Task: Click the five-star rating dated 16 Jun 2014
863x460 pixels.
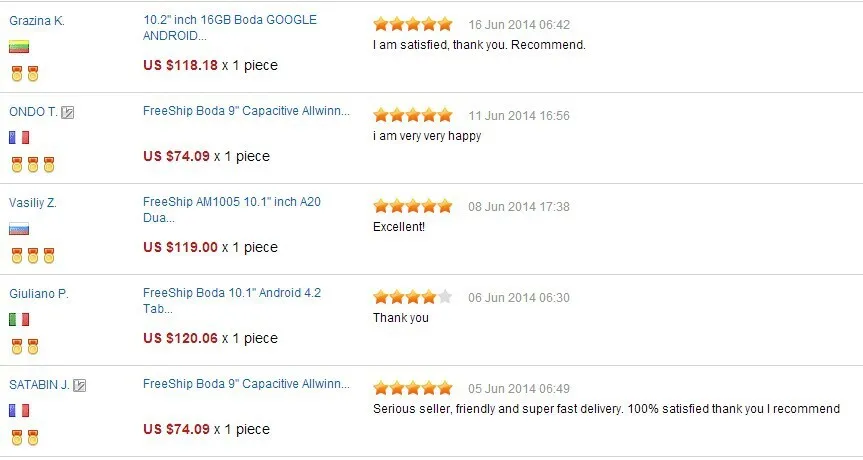Action: click(413, 24)
